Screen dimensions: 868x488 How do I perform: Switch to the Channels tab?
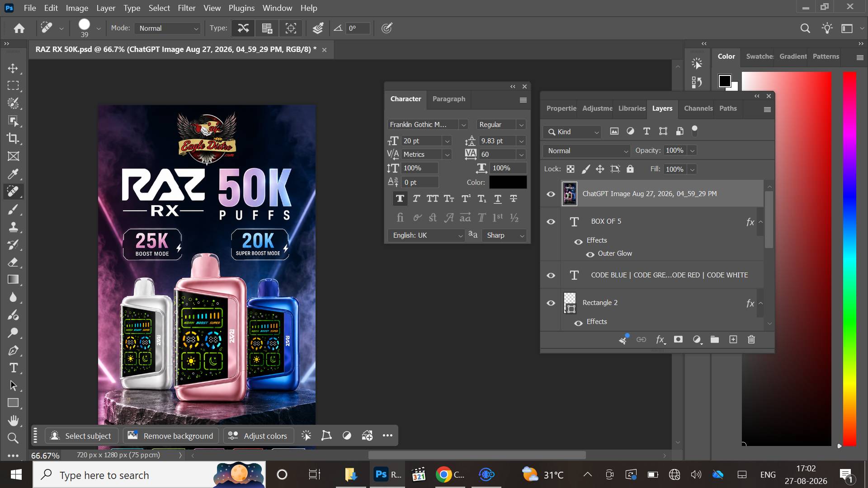tap(698, 108)
